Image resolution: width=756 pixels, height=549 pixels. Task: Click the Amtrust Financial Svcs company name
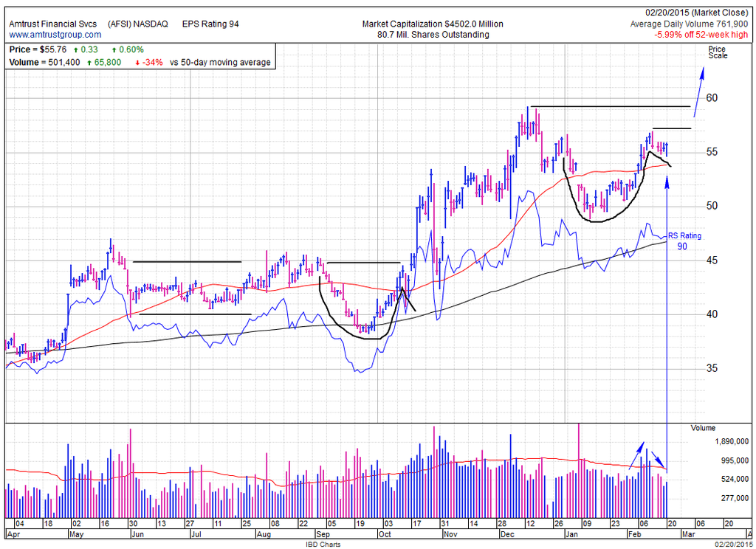[x=53, y=24]
